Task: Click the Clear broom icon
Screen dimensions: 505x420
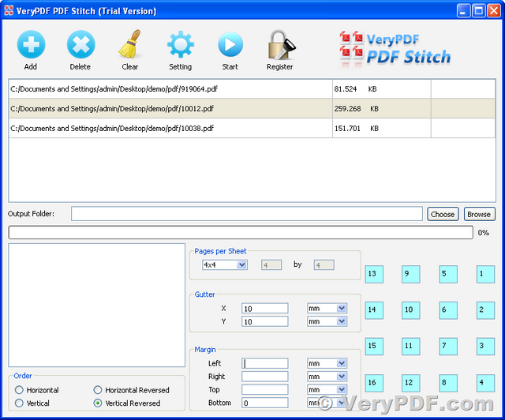Action: pyautogui.click(x=129, y=44)
